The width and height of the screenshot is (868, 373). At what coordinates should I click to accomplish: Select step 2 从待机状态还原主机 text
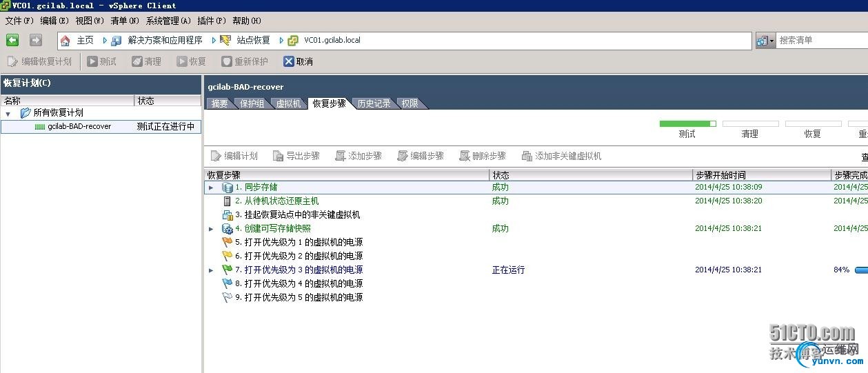[x=276, y=201]
